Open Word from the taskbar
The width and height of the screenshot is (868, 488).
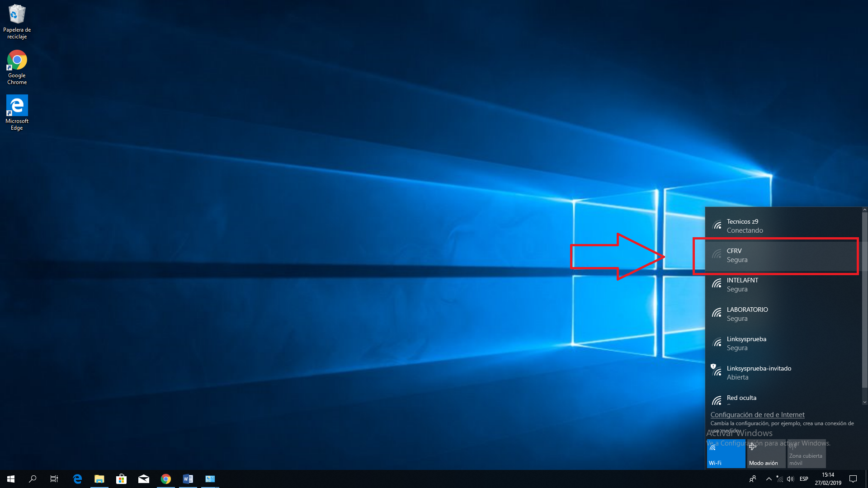(188, 479)
